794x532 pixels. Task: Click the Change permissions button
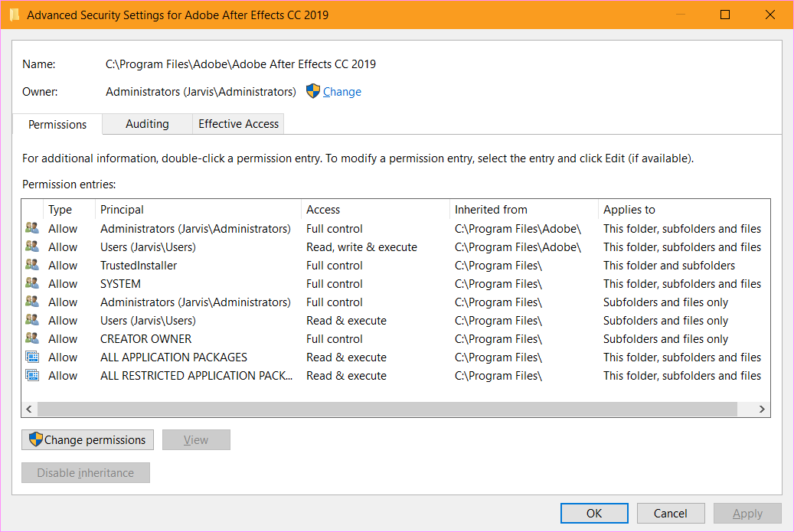(87, 440)
